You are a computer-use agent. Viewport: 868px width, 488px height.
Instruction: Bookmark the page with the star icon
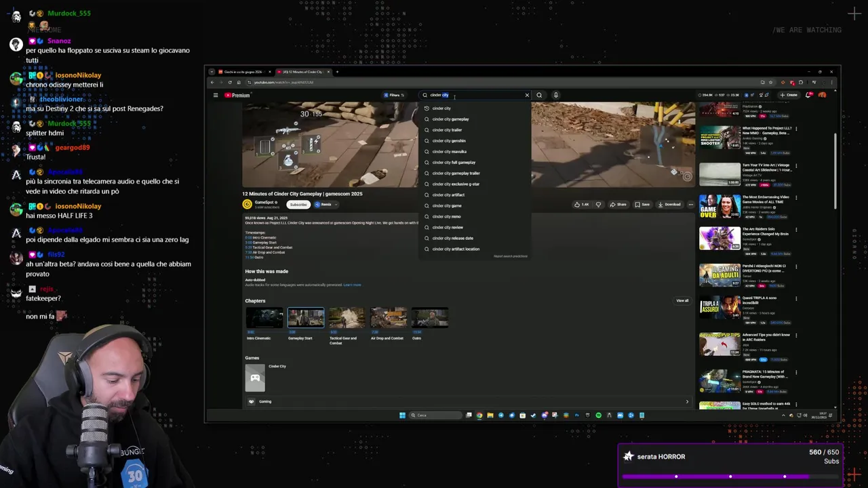[x=772, y=82]
